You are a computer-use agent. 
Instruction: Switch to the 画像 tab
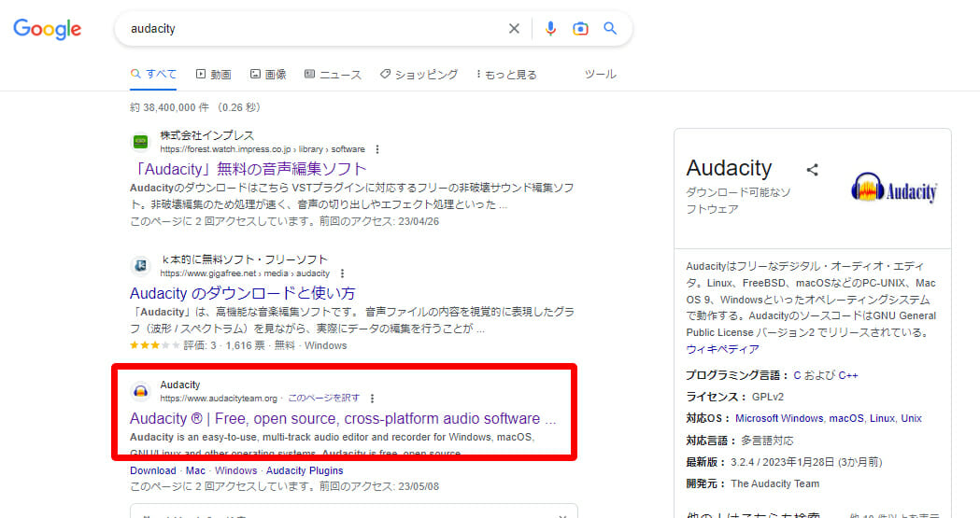tap(268, 75)
